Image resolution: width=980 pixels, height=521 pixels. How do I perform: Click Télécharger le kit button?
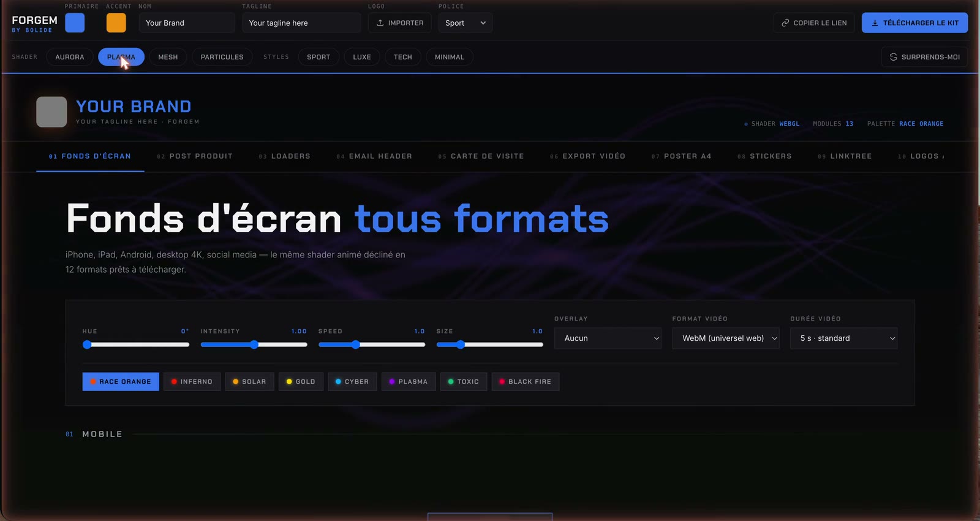[x=915, y=23]
